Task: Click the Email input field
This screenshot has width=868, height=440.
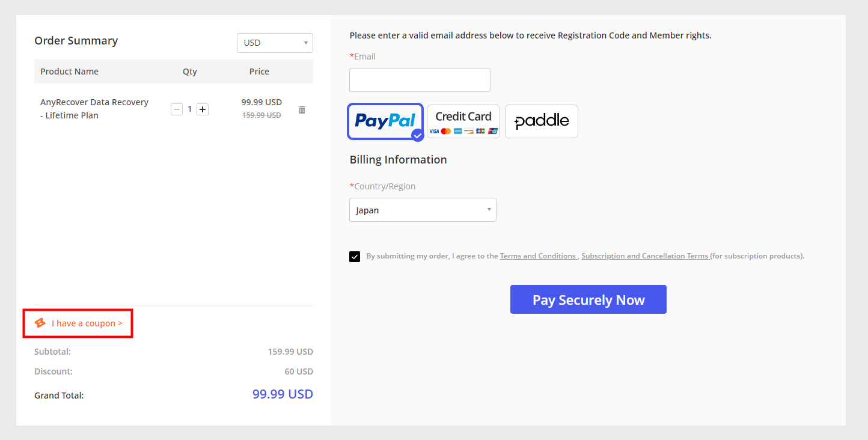Action: [x=420, y=80]
